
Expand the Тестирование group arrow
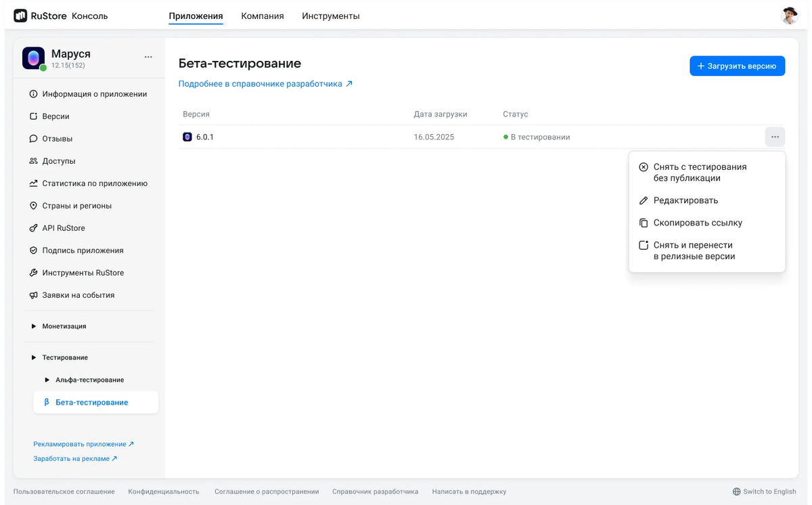pos(34,357)
